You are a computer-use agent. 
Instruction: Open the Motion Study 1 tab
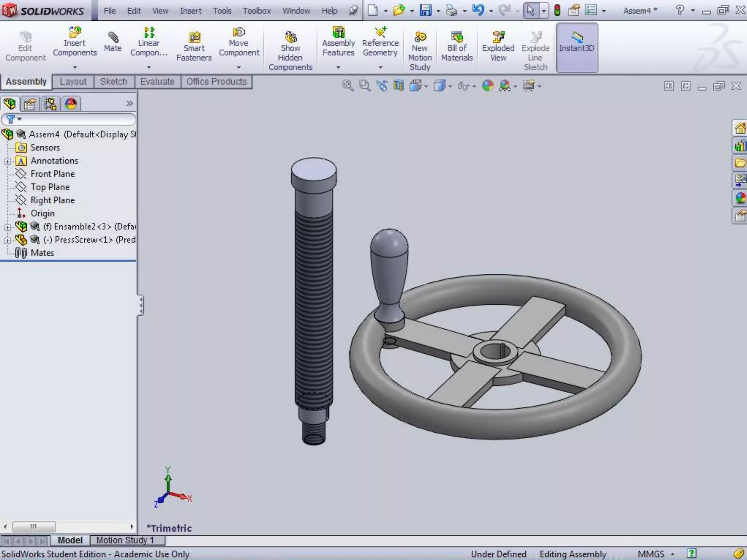pos(125,540)
